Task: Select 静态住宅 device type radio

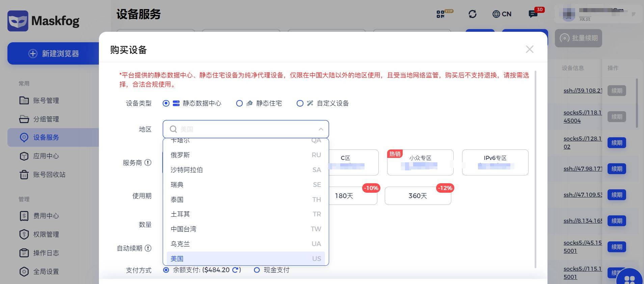Action: point(239,103)
